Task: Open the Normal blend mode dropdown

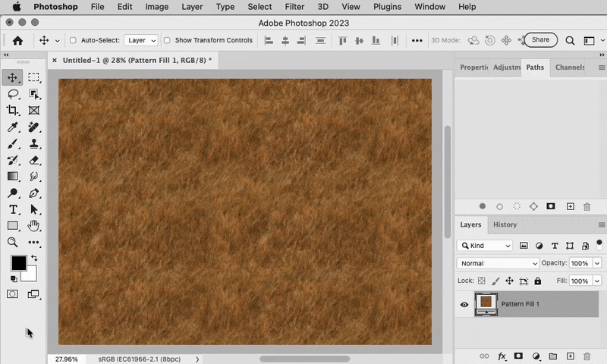Action: [498, 263]
